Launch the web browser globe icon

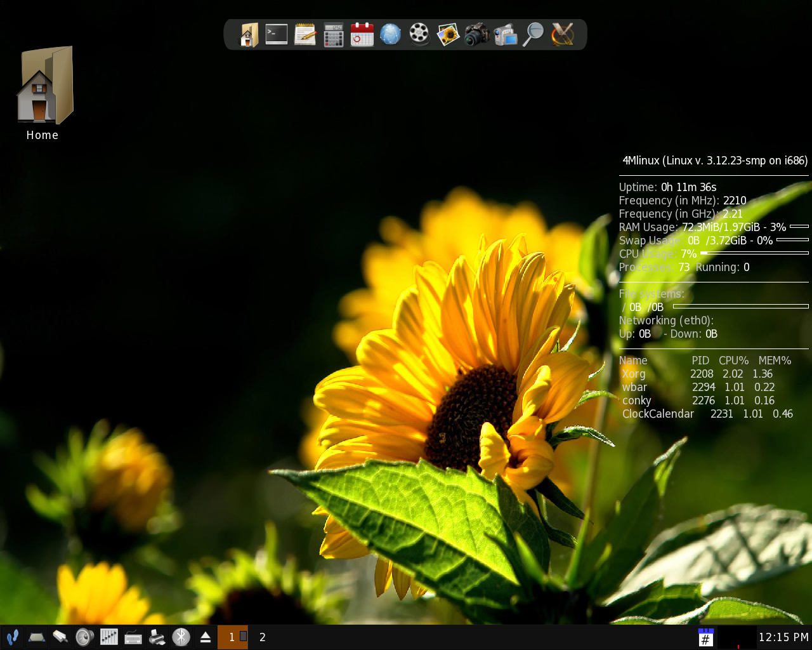coord(391,34)
